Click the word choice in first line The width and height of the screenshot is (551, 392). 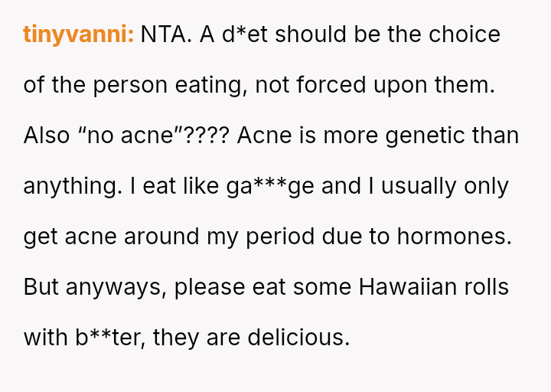click(465, 34)
